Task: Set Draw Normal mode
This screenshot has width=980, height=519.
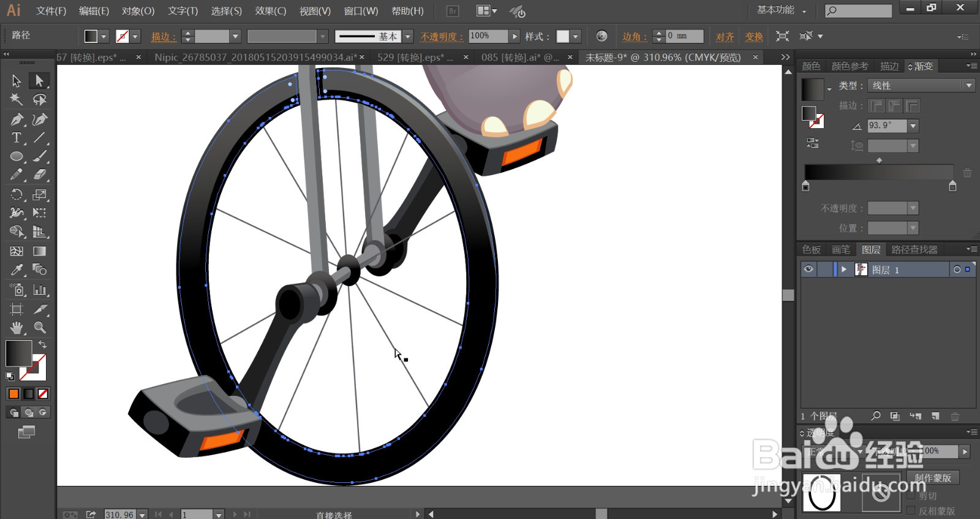Action: coord(14,412)
